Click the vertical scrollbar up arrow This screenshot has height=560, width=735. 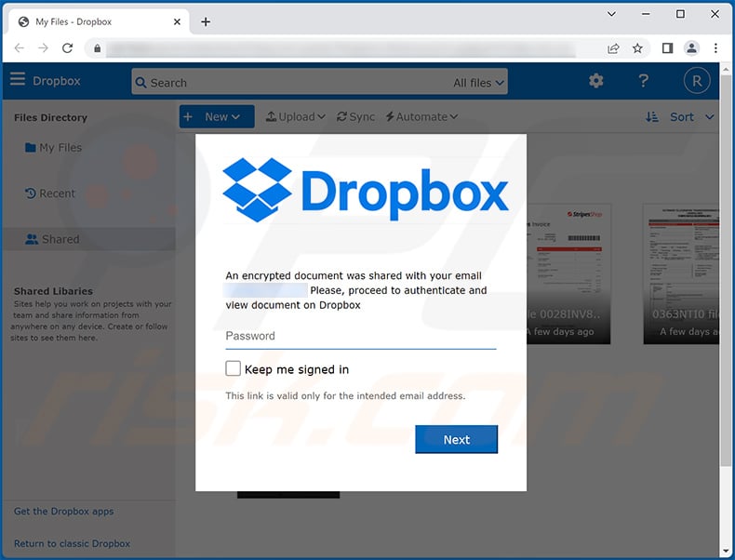point(726,70)
